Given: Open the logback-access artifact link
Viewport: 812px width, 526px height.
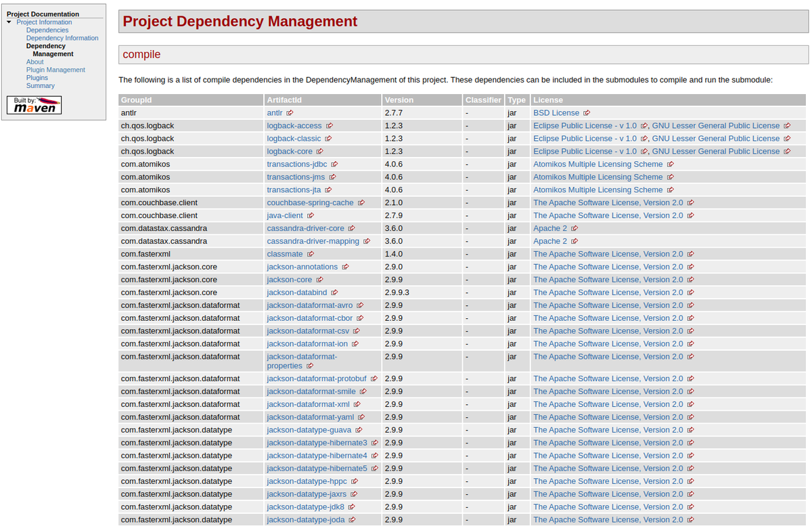Looking at the screenshot, I should pos(294,126).
